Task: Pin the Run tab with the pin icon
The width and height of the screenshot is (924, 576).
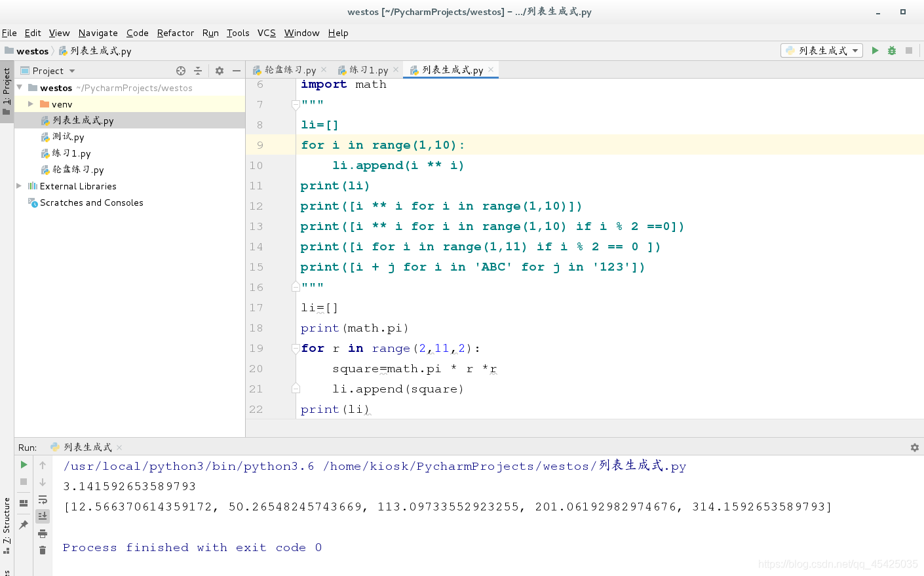Action: coord(24,524)
